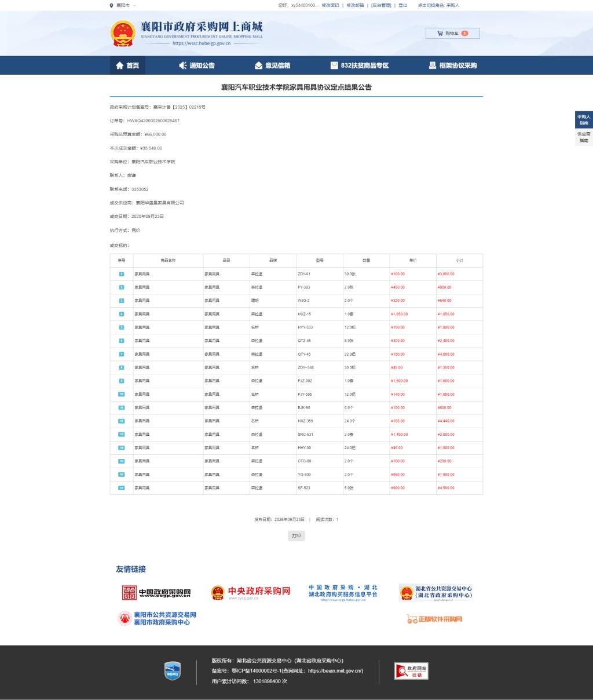Click the national emblem site logo
Screen dimensions: 593x700
[x=122, y=34]
